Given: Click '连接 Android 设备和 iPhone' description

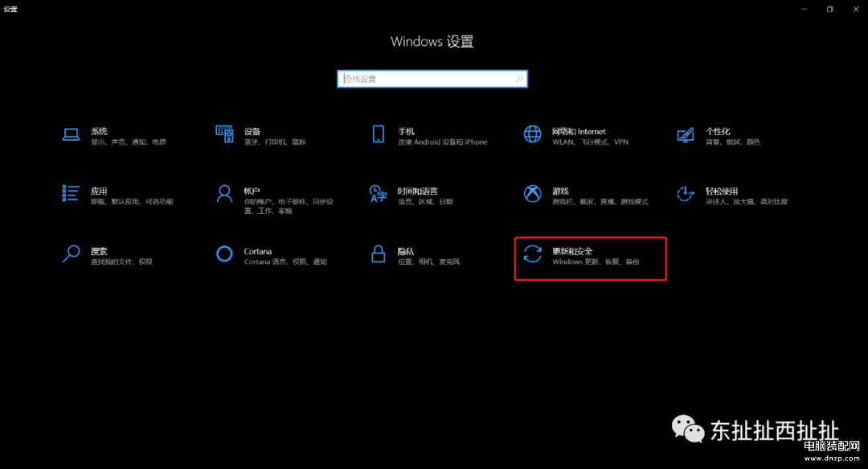Looking at the screenshot, I should coord(443,142).
